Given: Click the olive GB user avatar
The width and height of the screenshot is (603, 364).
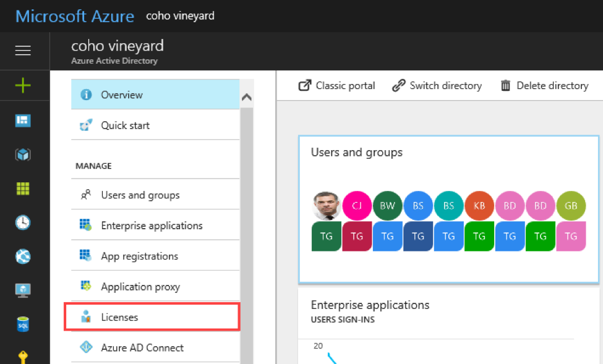Looking at the screenshot, I should click(x=571, y=206).
